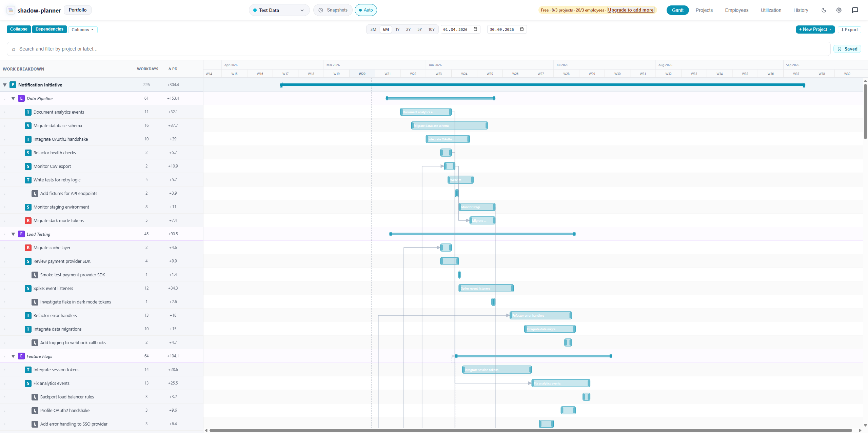Open the Portfolio view
This screenshot has height=433, width=868.
[78, 10]
